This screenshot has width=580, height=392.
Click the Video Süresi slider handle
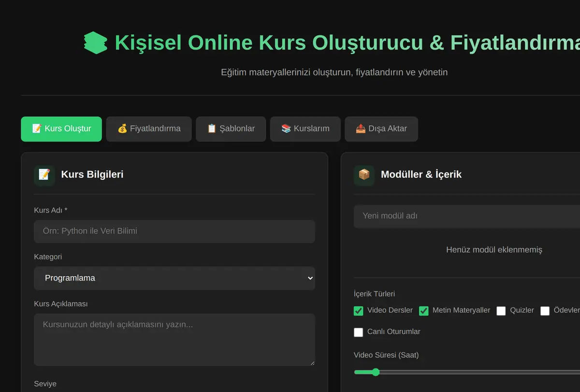click(x=375, y=372)
